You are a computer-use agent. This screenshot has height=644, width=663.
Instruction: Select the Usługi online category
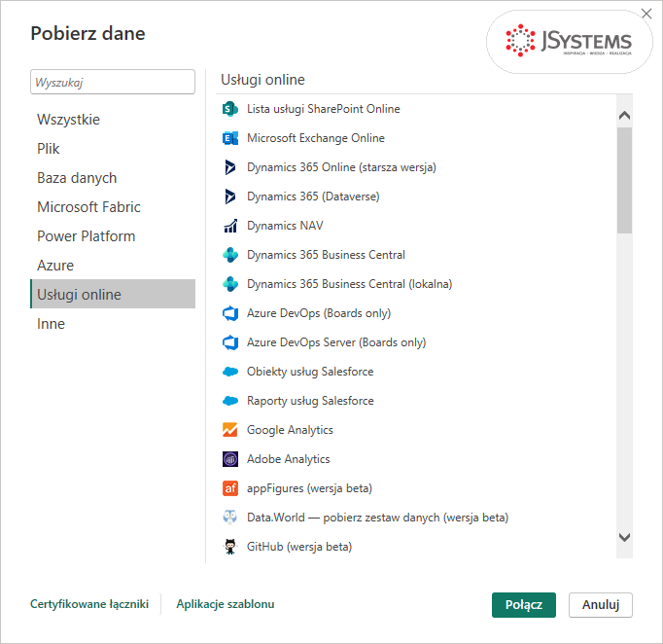pyautogui.click(x=113, y=294)
